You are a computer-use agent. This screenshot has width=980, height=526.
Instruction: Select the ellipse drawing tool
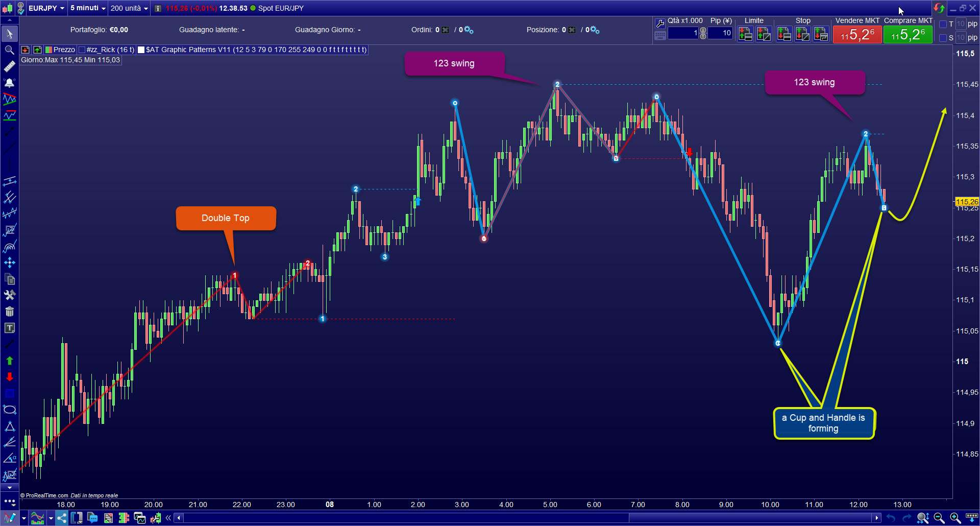(9, 409)
